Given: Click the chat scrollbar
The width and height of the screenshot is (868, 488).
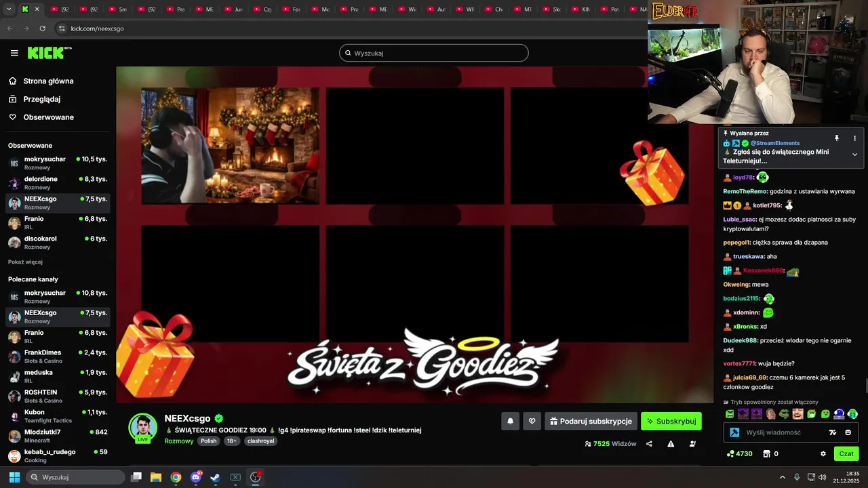Looking at the screenshot, I should [865, 386].
